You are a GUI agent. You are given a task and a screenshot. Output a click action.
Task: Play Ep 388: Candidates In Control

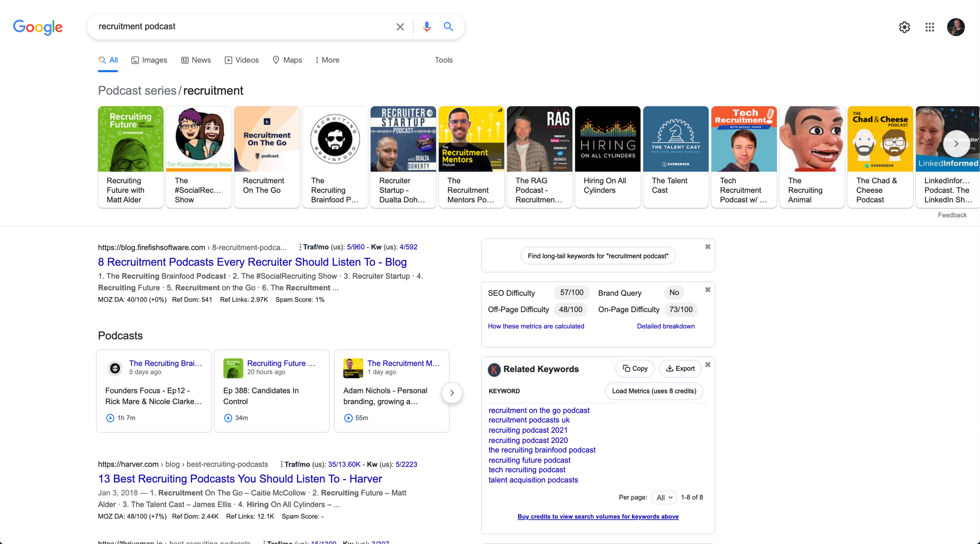[228, 418]
